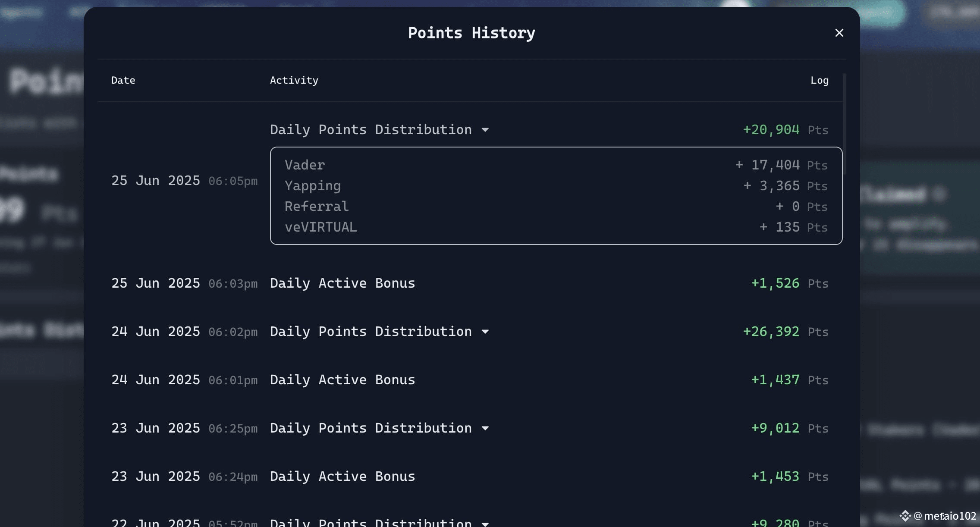Click the +26,392 Pts log value
Viewport: 980px width, 527px height.
coord(785,332)
